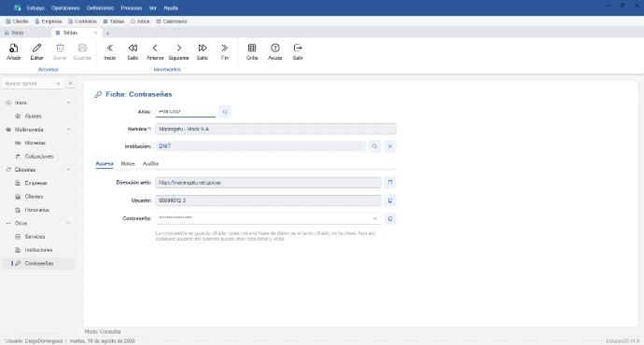644x345 pixels.
Task: Open the Ver menu
Action: pyautogui.click(x=152, y=8)
